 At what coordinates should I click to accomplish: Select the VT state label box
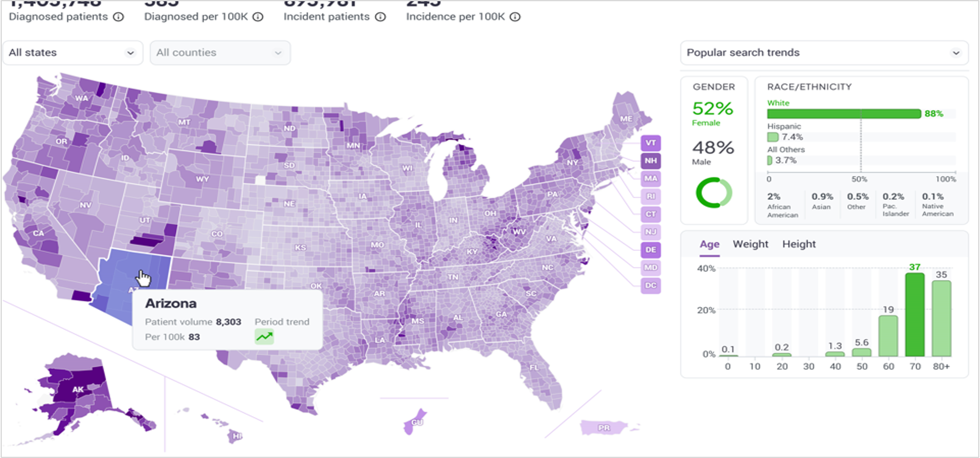click(650, 143)
